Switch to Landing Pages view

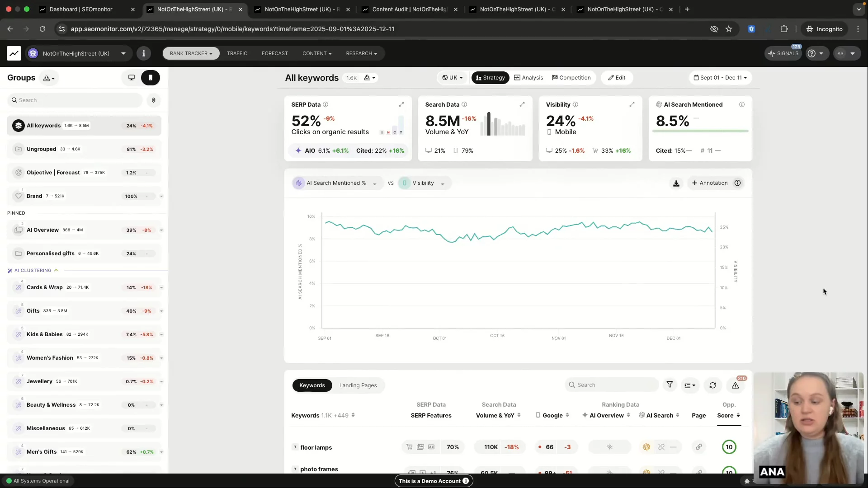point(358,385)
